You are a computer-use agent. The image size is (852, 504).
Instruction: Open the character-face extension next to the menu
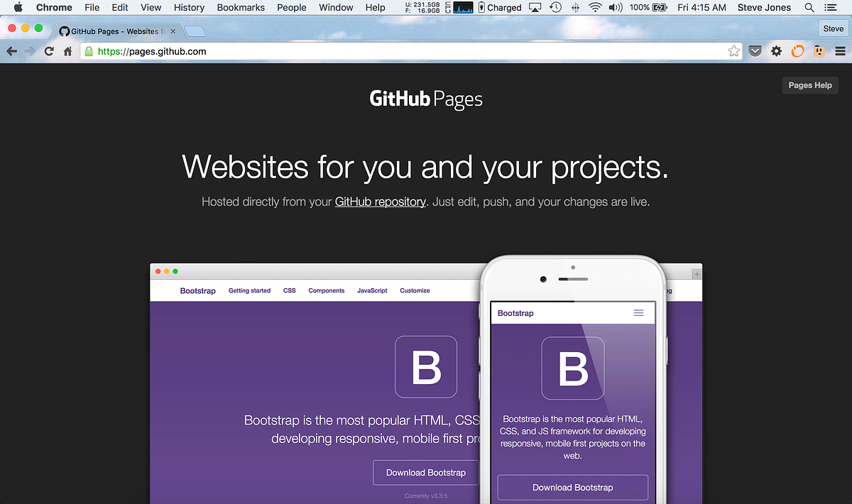click(818, 51)
